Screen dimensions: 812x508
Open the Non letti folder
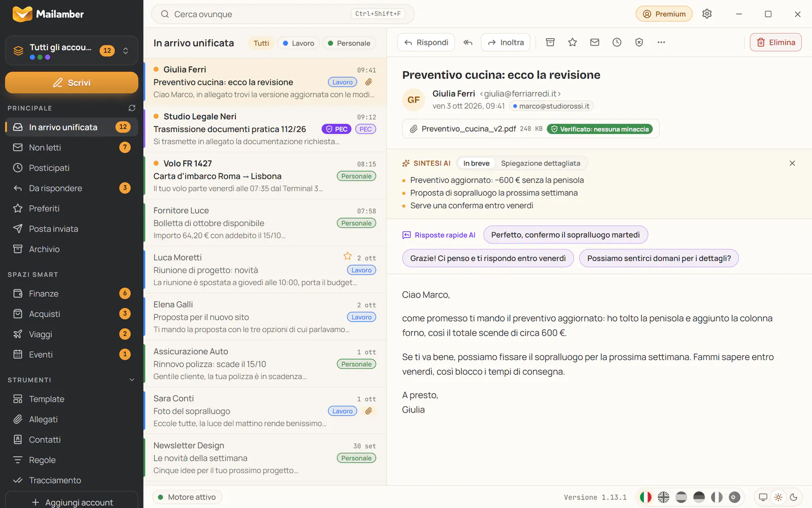(72, 147)
